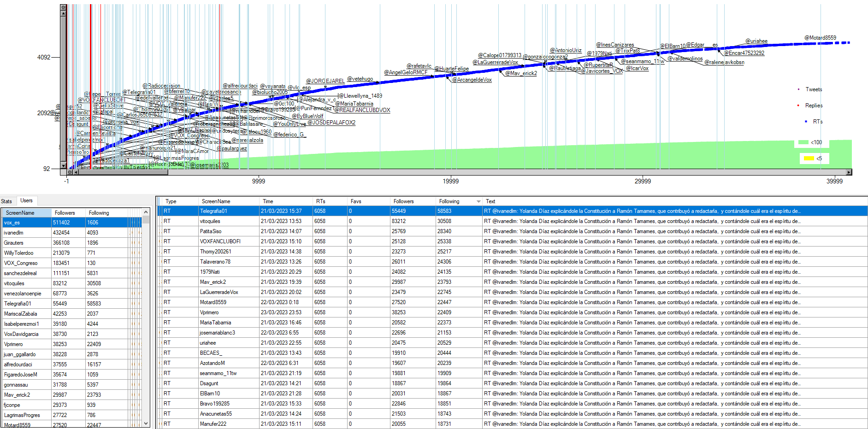
Task: Switch to the Users tab
Action: [26, 200]
